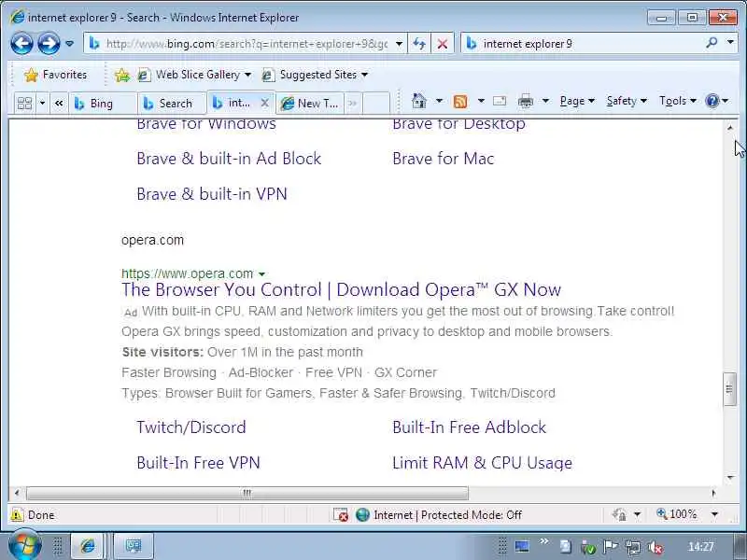
Task: Click the vertical scrollbar up arrow
Action: pos(730,128)
